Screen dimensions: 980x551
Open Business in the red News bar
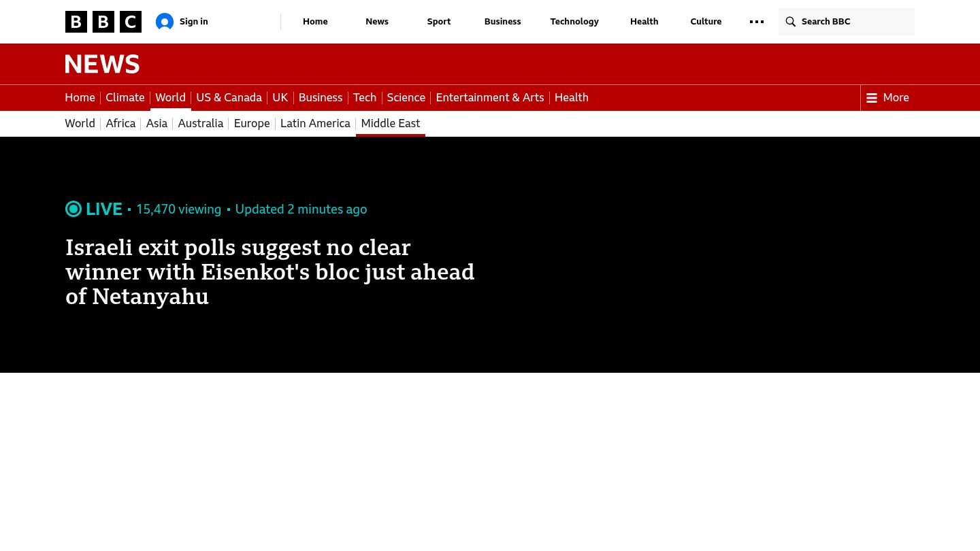321,98
